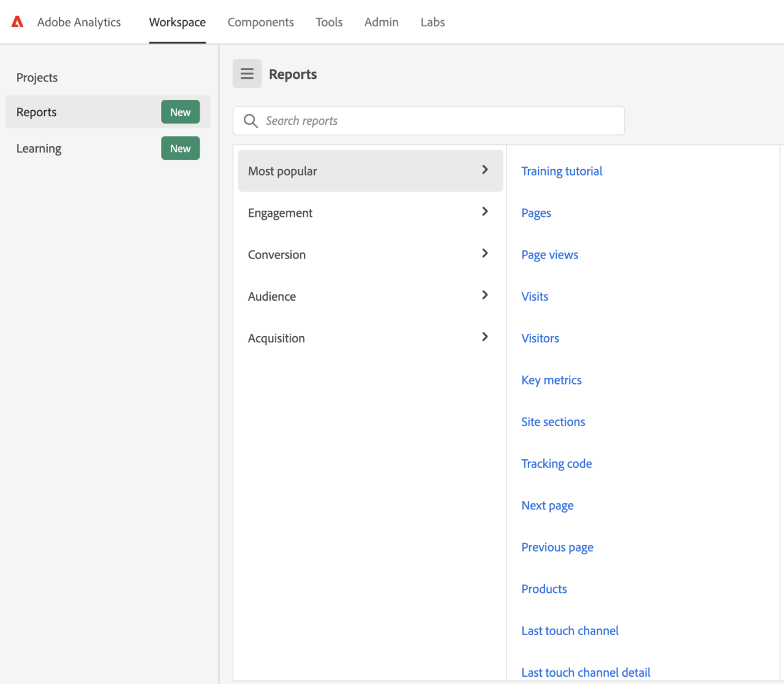This screenshot has height=684, width=784.
Task: Toggle the hamburger menu beside Reports
Action: [x=247, y=73]
